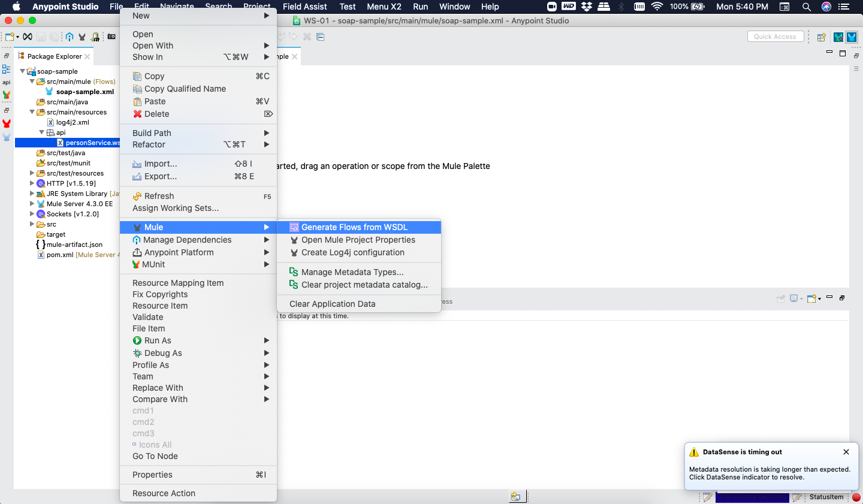Click the green cylinder 'm' toolbar icon

click(x=95, y=37)
